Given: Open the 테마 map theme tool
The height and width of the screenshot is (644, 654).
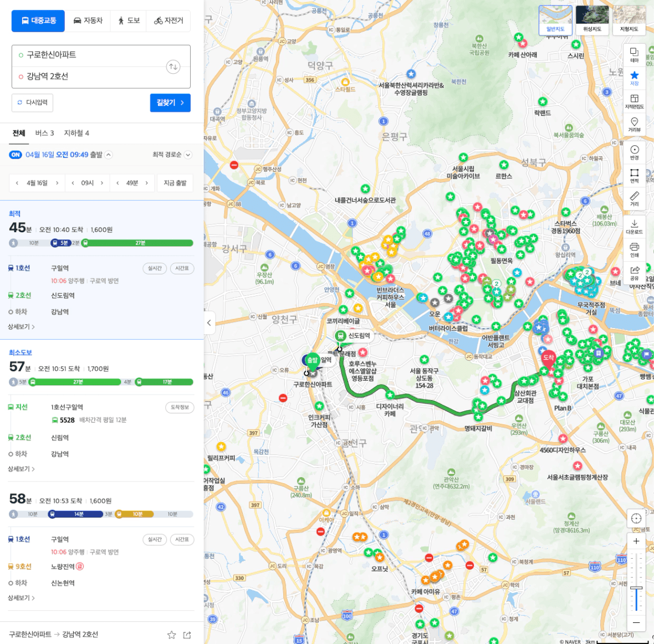Looking at the screenshot, I should [635, 55].
